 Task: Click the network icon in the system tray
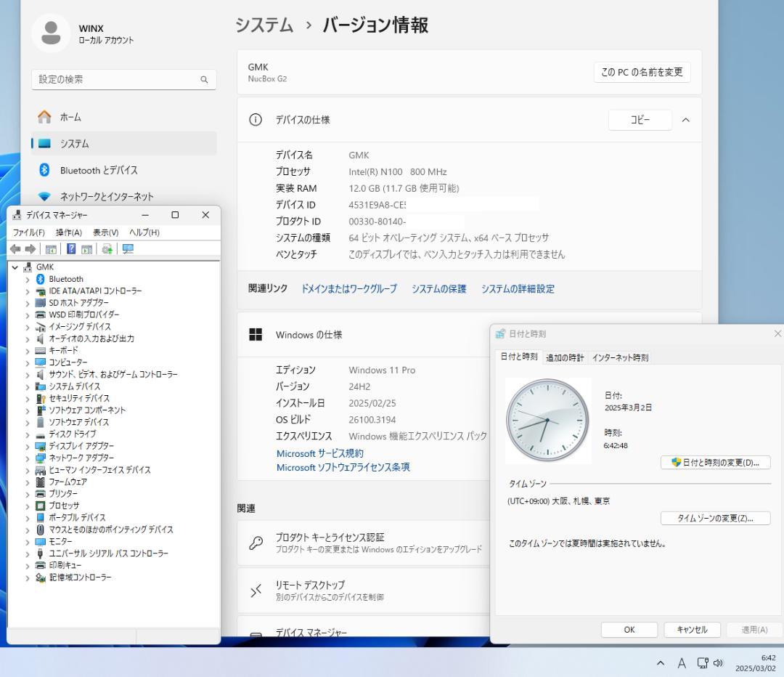[x=701, y=662]
